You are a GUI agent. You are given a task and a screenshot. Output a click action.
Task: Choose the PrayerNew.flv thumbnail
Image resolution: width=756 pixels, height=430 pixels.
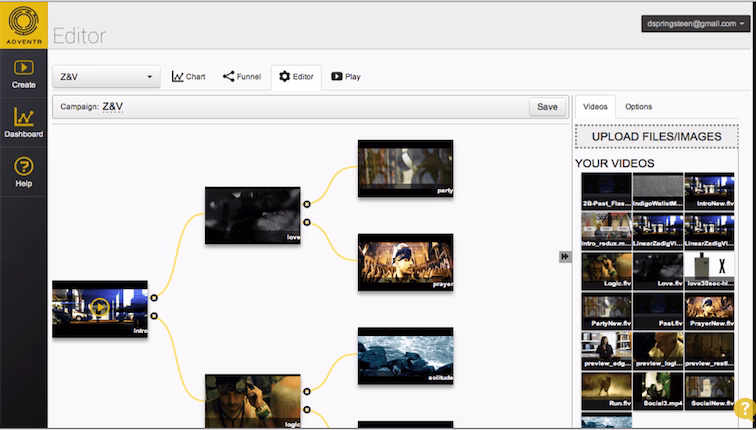pos(709,311)
